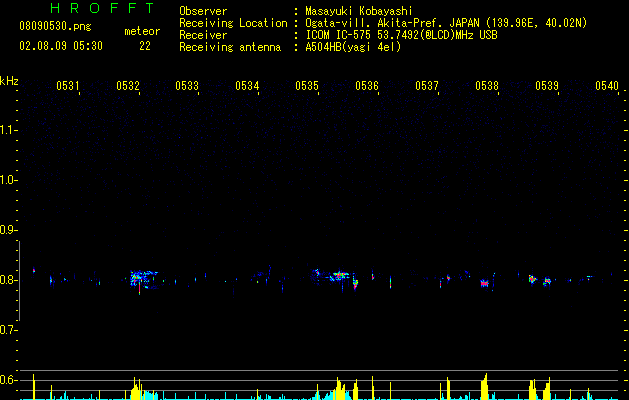Click the Receiving antenna label
The image size is (629, 400).
pos(230,47)
